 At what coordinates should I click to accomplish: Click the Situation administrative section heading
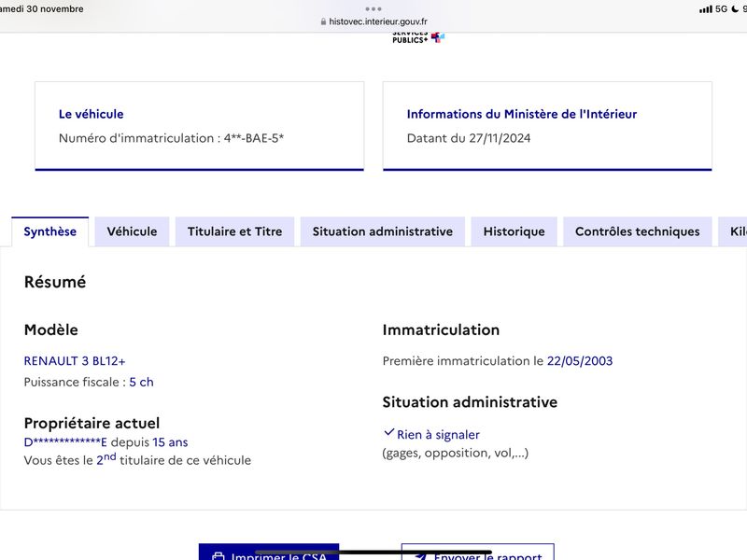[x=470, y=402]
